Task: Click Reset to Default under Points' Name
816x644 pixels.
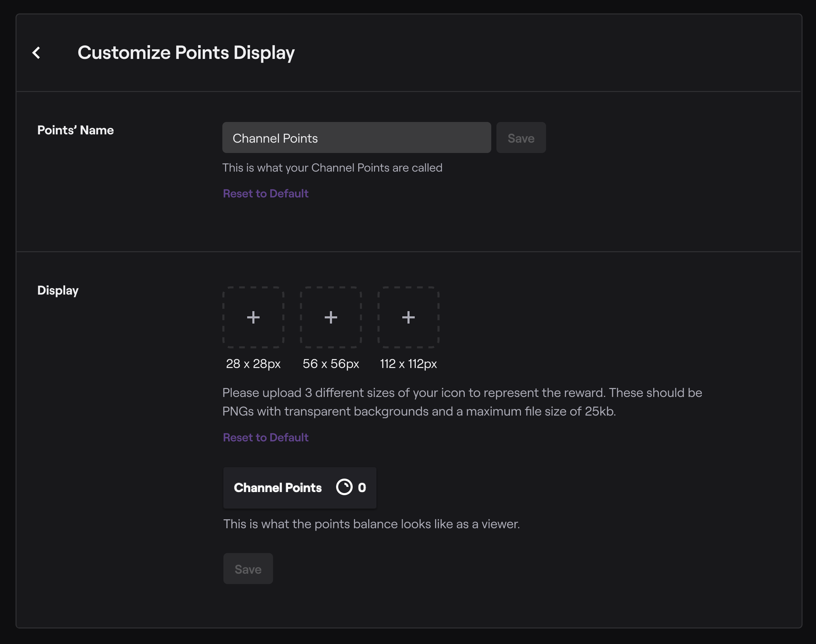Action: pyautogui.click(x=265, y=193)
